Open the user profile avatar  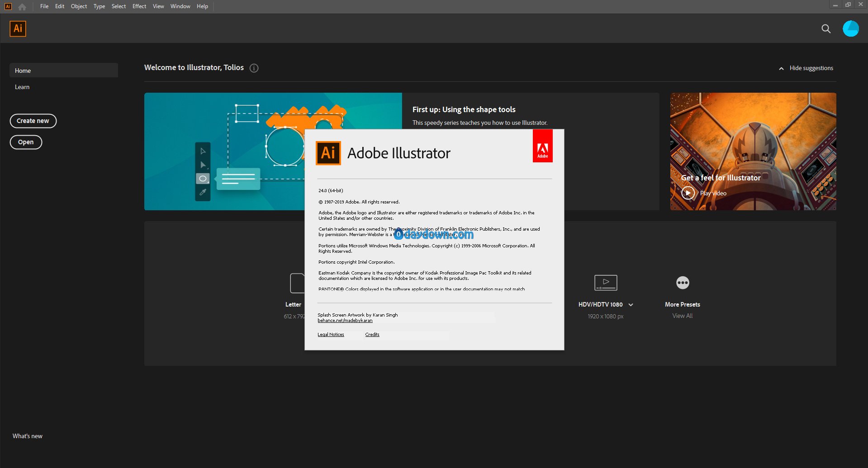tap(850, 28)
